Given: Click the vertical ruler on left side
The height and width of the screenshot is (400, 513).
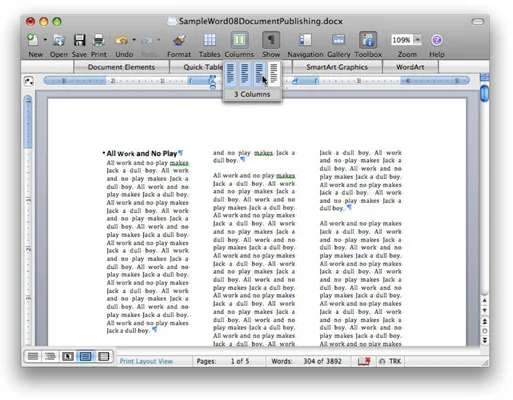Looking at the screenshot, I should click(x=28, y=220).
